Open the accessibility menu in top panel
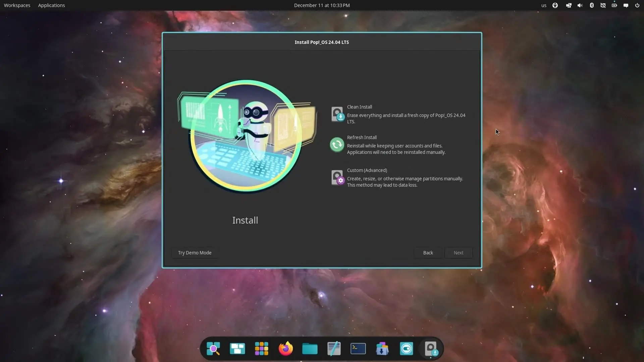 tap(555, 5)
